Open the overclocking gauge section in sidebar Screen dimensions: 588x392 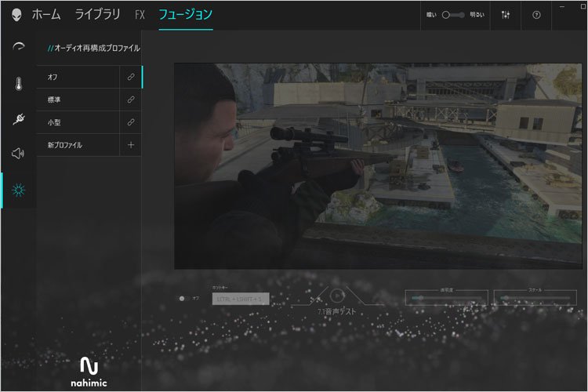(x=18, y=48)
